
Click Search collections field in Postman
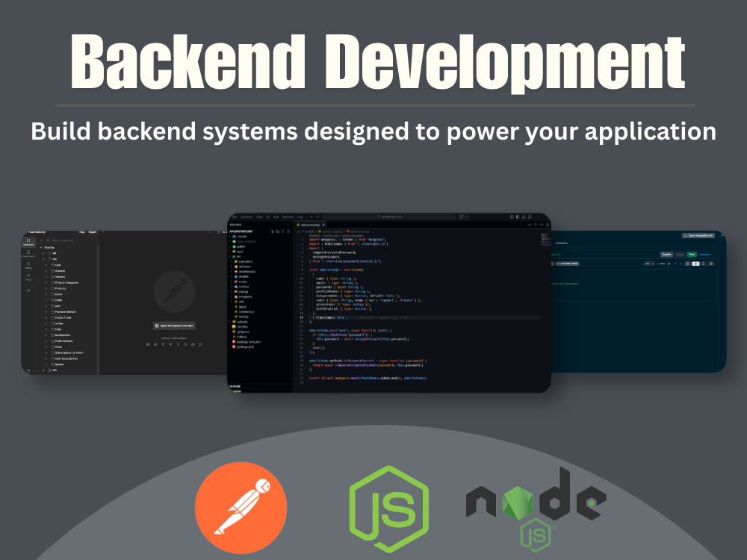point(72,240)
